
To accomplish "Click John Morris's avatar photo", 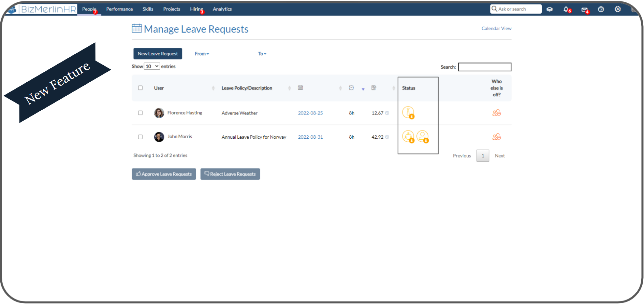I will pyautogui.click(x=159, y=137).
